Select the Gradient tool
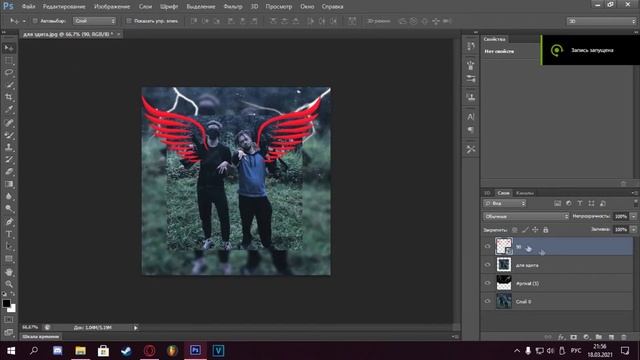640x360 pixels. click(x=9, y=184)
